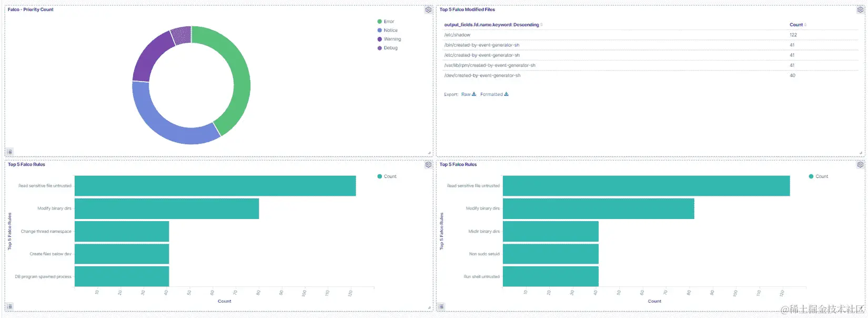
Task: Open options gear of Top 5 Falco Modified Files panel
Action: [860, 9]
